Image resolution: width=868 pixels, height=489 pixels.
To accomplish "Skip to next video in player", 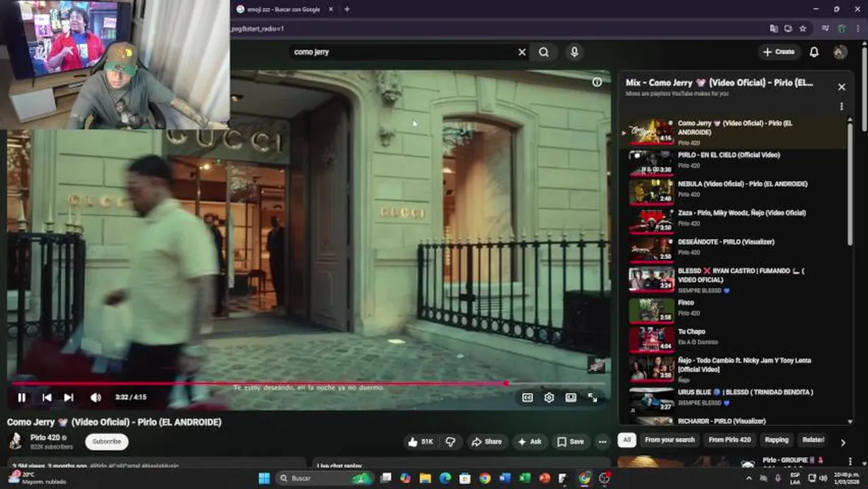I will click(69, 398).
